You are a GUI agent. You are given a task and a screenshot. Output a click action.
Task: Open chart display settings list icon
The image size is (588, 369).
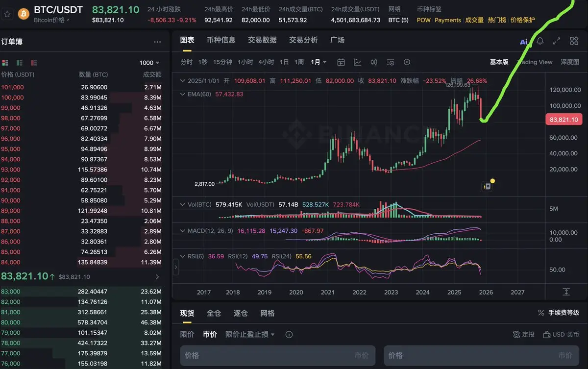[x=390, y=62]
